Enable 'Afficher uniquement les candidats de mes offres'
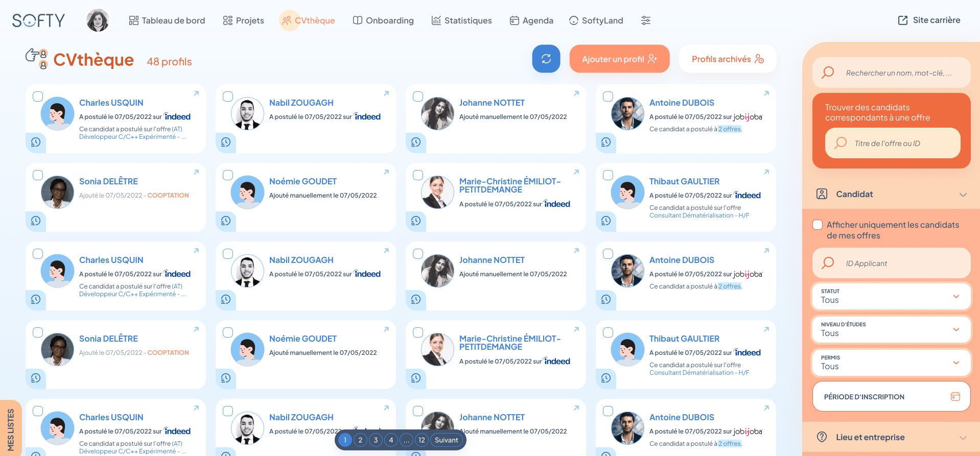This screenshot has width=980, height=456. (x=818, y=225)
